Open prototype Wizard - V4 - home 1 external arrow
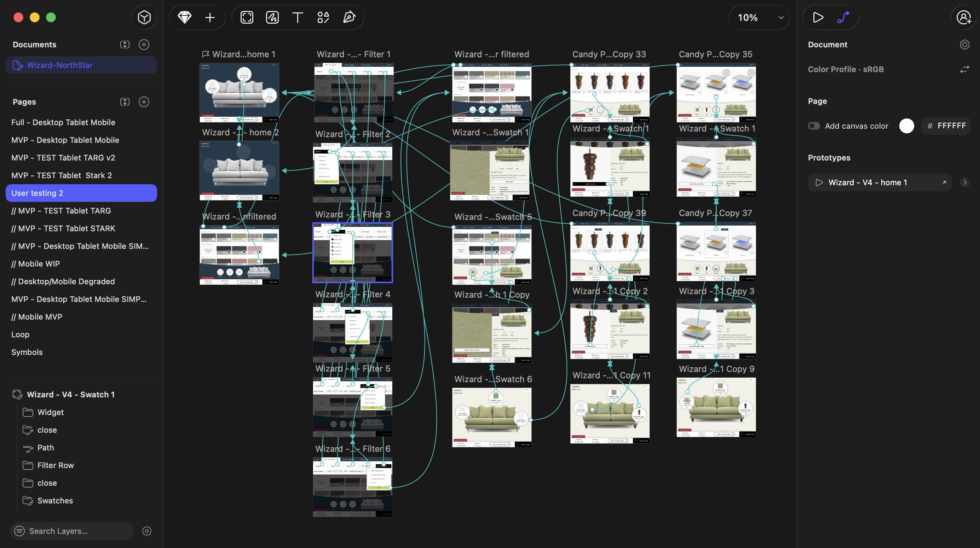 (x=944, y=182)
